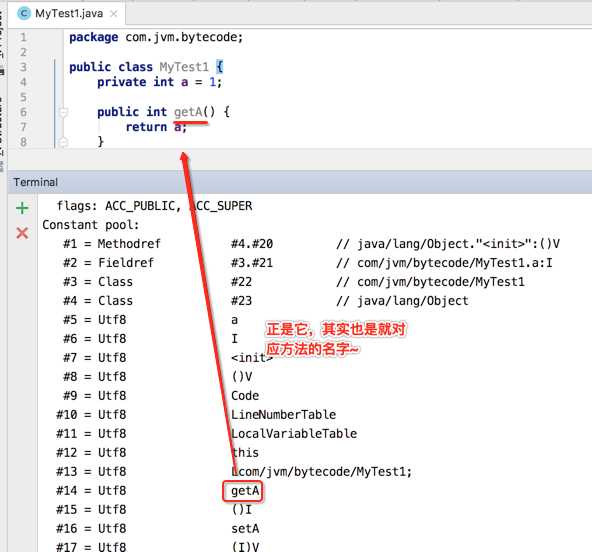Click the '#1 = Methodref' constant pool row
Image resolution: width=592 pixels, height=552 pixels.
pyautogui.click(x=311, y=244)
